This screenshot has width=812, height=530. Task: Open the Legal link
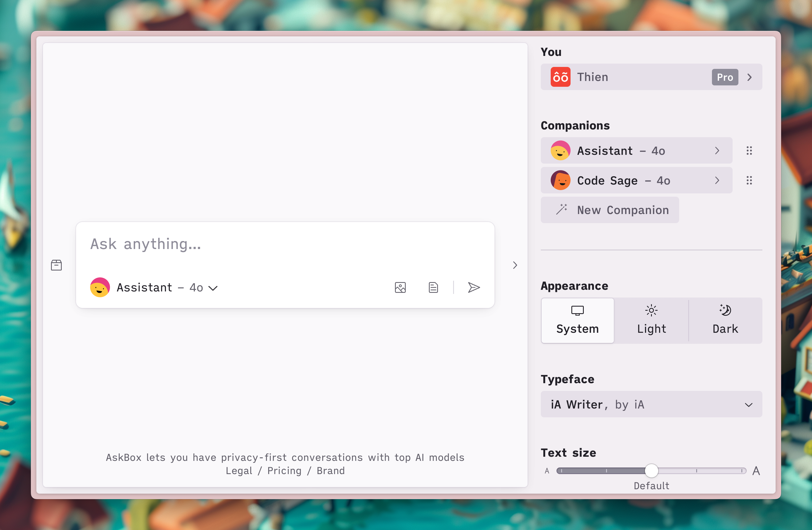click(x=239, y=471)
